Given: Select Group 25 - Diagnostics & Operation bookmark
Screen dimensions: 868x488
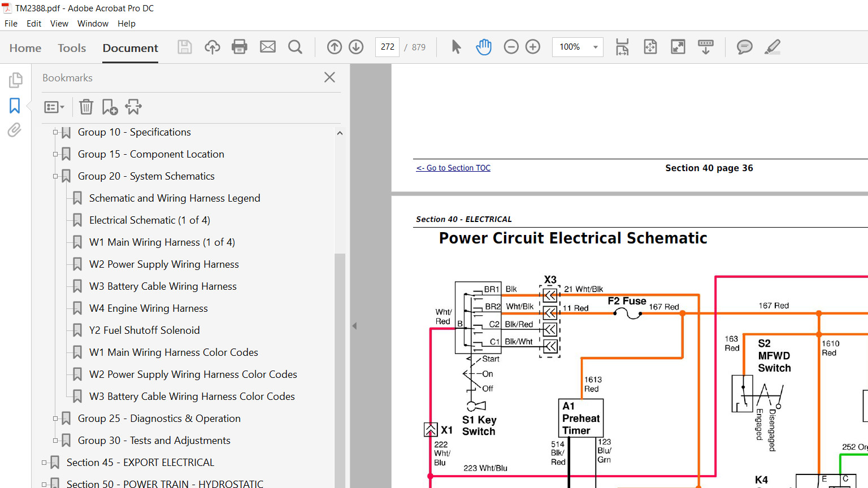Looking at the screenshot, I should pos(159,419).
